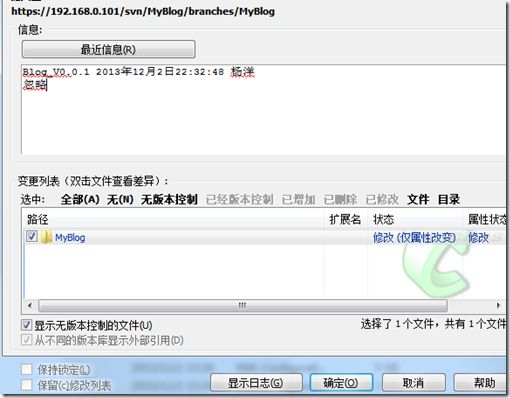This screenshot has height=398, width=510.
Task: Click the 修改 property status cell
Action: pyautogui.click(x=478, y=238)
